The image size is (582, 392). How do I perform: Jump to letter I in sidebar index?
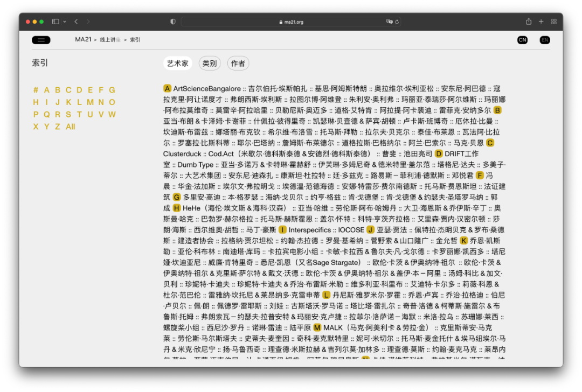coord(46,102)
